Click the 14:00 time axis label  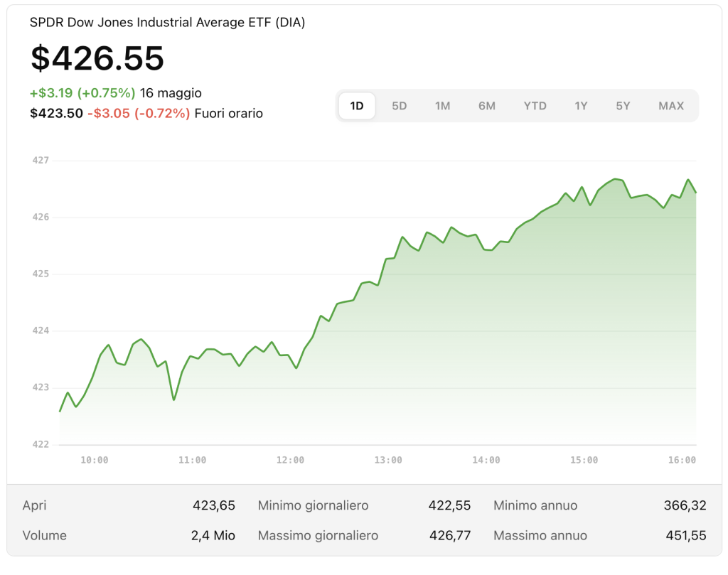pyautogui.click(x=486, y=460)
